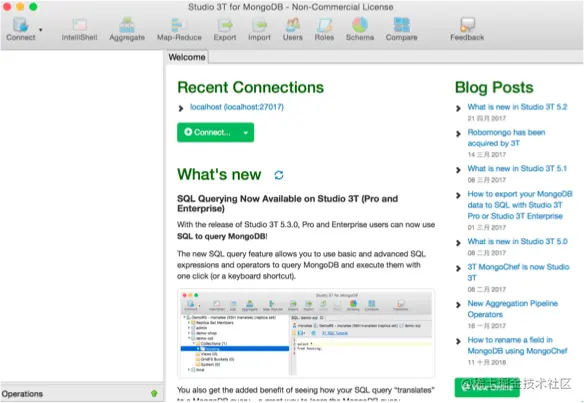
Task: Click the SQL Querying Now Available headline
Action: tap(288, 203)
